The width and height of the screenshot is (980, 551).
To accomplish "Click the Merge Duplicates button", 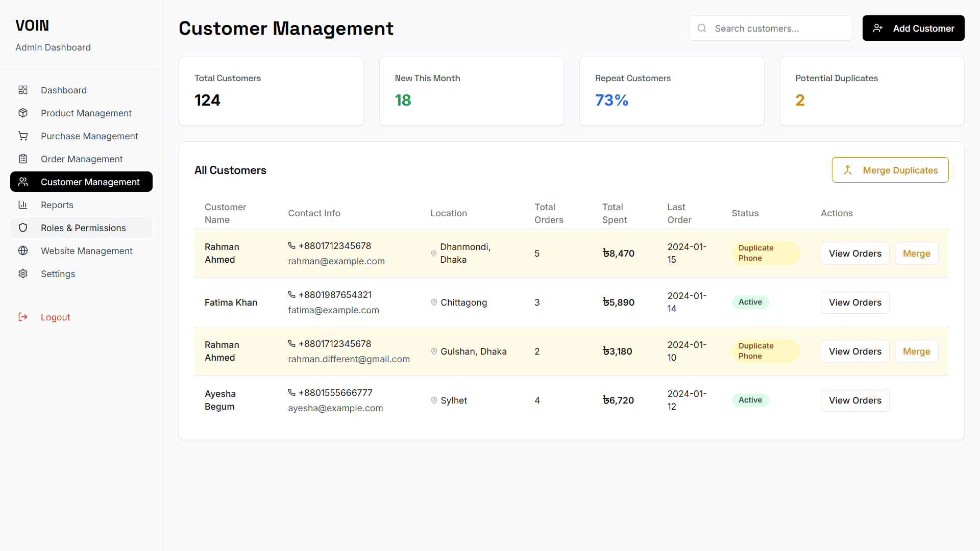I will click(890, 170).
